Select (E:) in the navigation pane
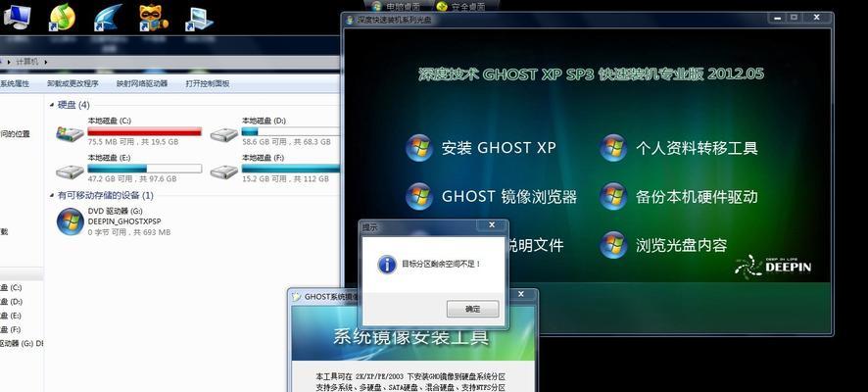Image resolution: width=868 pixels, height=392 pixels. [x=11, y=315]
